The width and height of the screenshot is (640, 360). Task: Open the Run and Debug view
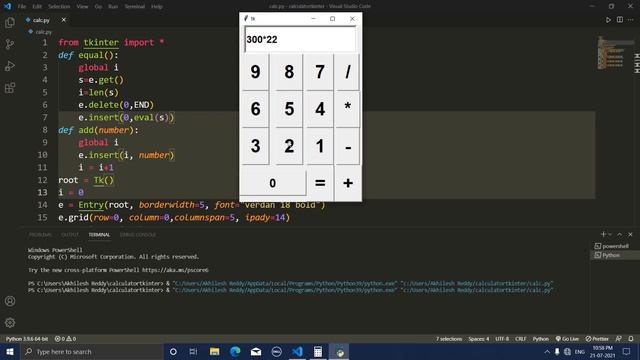pyautogui.click(x=10, y=66)
